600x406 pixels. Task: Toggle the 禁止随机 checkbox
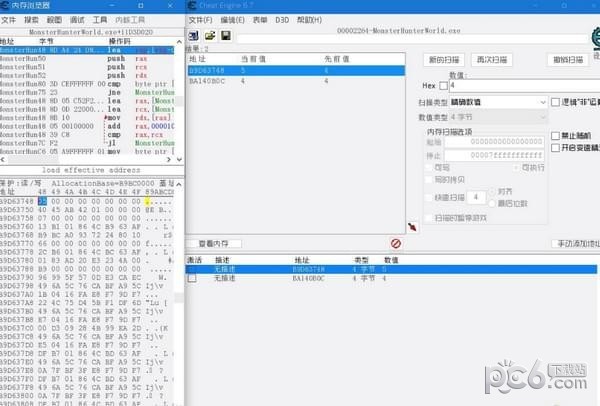555,136
